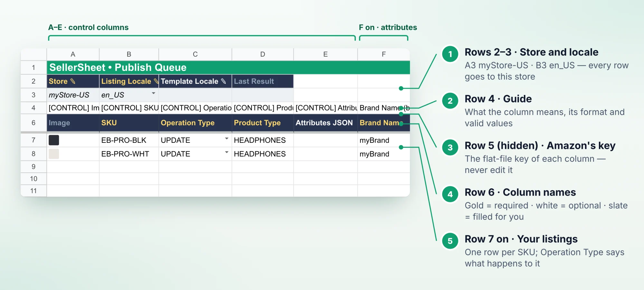Select row 2 header
The image size is (644, 290).
click(x=33, y=81)
